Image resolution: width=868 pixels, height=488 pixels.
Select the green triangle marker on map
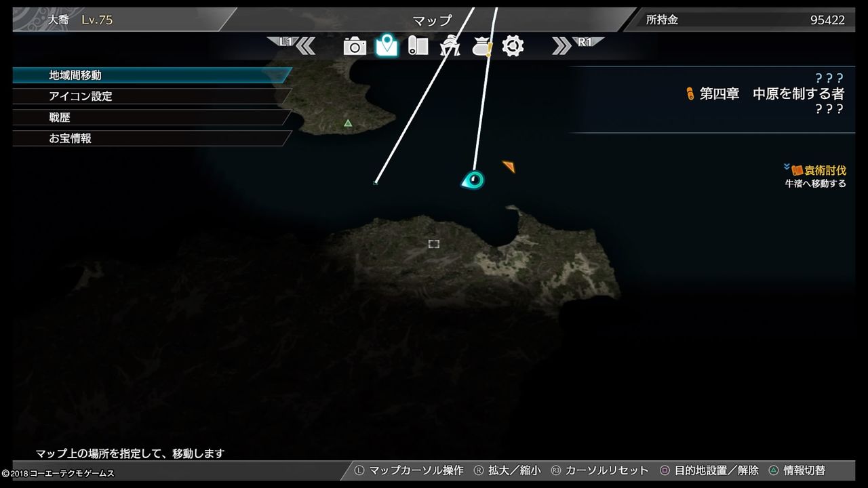348,123
